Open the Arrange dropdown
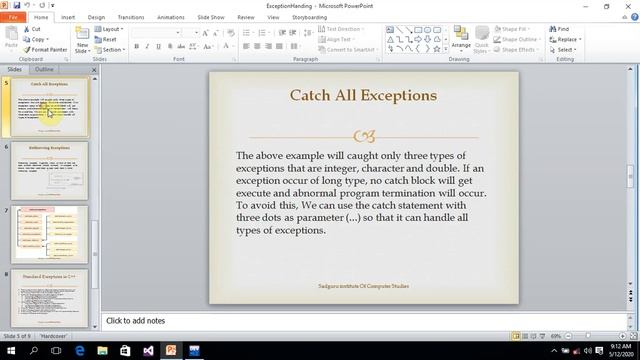This screenshot has height=360, width=640. pyautogui.click(x=461, y=40)
